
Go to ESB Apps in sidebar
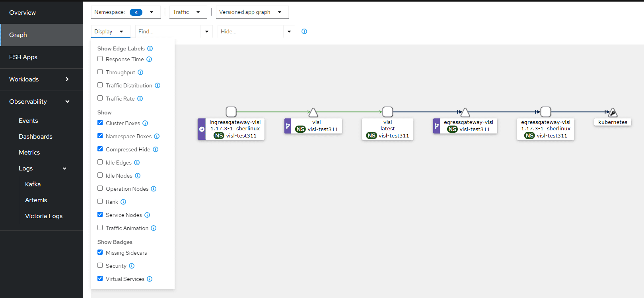(23, 57)
